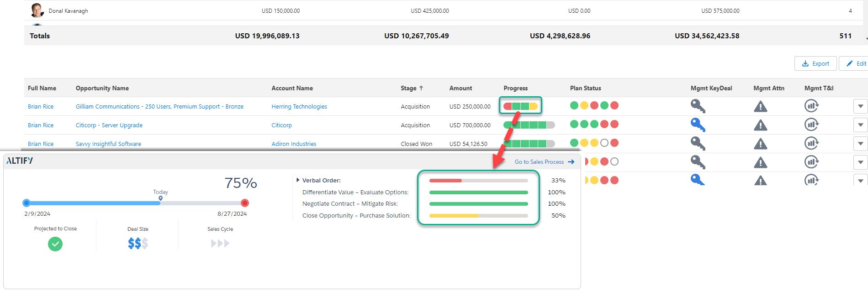Sort by the Amount column header
Viewport: 868px width, 291px height.
pyautogui.click(x=460, y=88)
